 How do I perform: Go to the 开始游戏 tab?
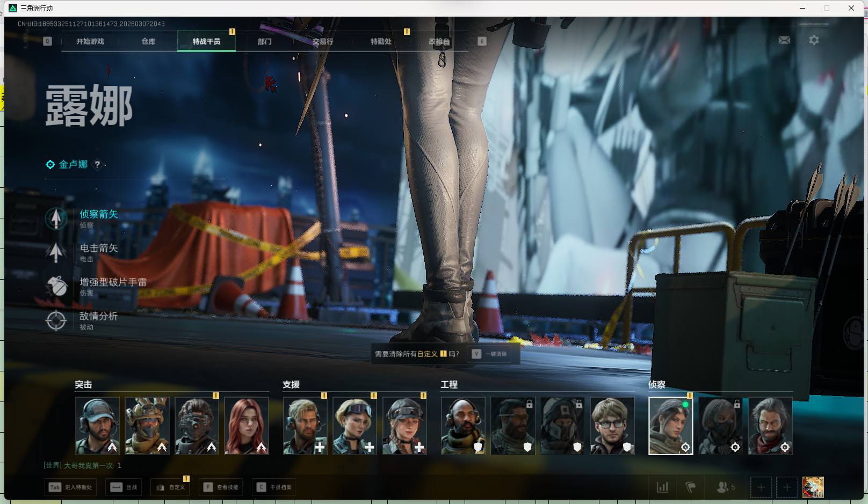(x=90, y=41)
